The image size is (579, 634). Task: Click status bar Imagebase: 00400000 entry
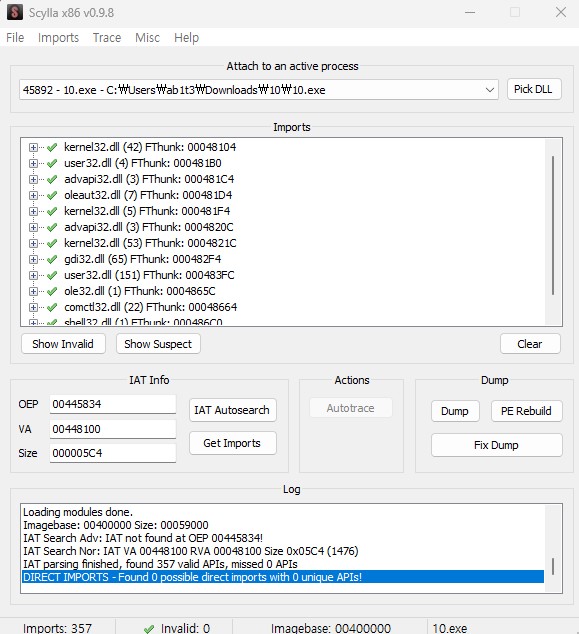331,628
